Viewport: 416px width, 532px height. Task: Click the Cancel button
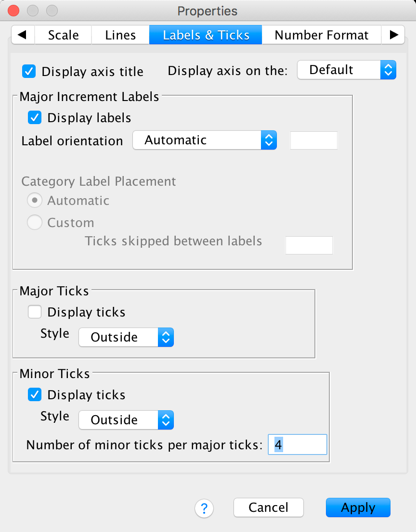click(268, 507)
